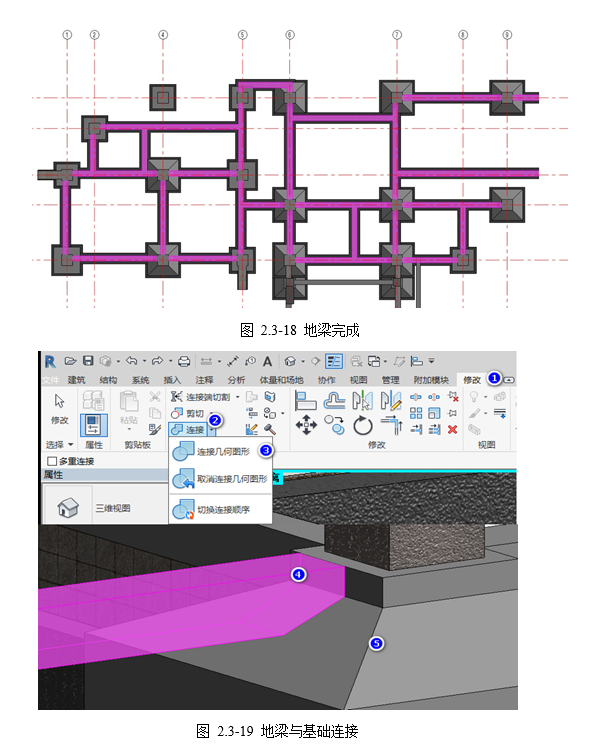
Task: Open the 连接端切割 dropdown arrow
Action: (x=238, y=397)
